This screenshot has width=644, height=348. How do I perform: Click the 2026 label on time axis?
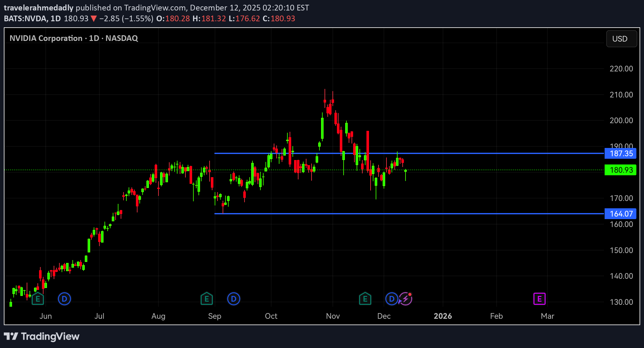point(443,316)
